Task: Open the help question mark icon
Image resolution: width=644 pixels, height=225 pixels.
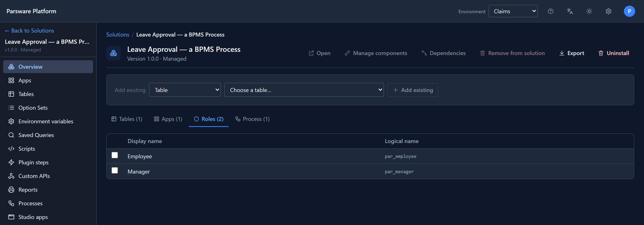Action: point(550,11)
